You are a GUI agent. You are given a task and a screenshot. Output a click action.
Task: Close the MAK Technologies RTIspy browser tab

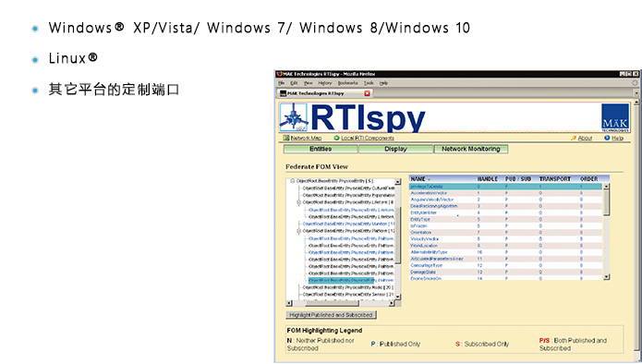pos(368,93)
